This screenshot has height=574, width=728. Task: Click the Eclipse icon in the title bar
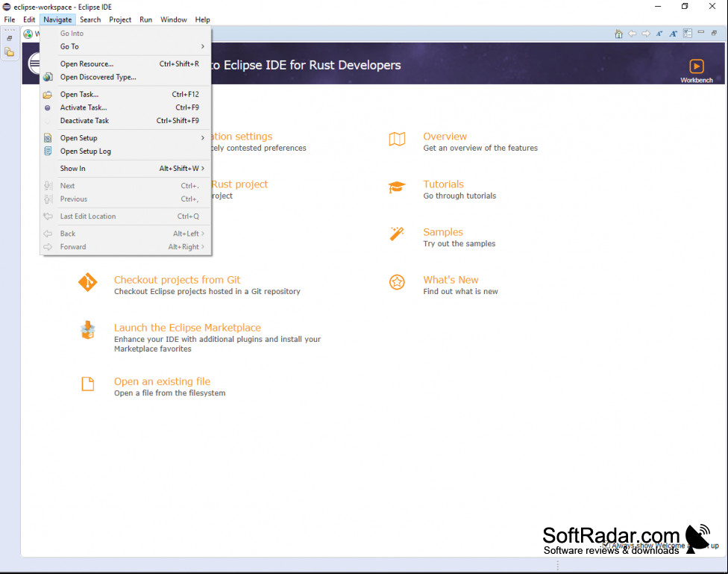pyautogui.click(x=7, y=7)
